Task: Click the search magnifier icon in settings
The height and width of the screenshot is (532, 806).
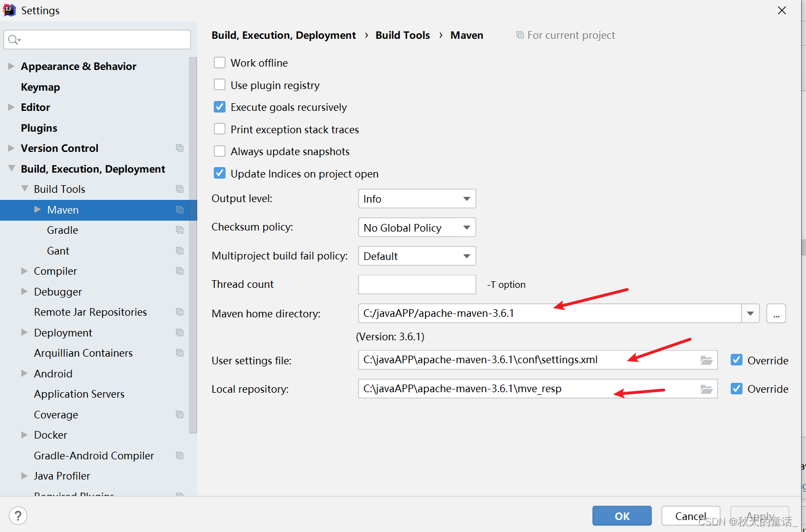Action: tap(14, 39)
